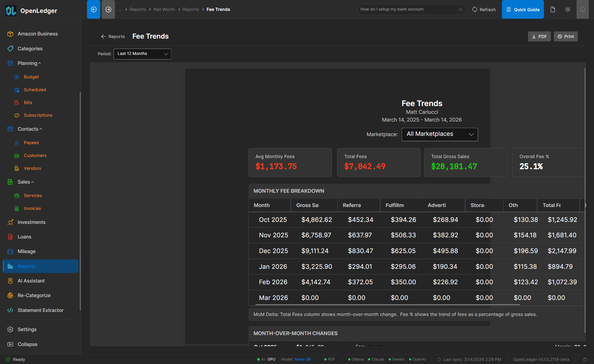Click the Vendors icon
This screenshot has height=364, width=594.
pyautogui.click(x=17, y=168)
